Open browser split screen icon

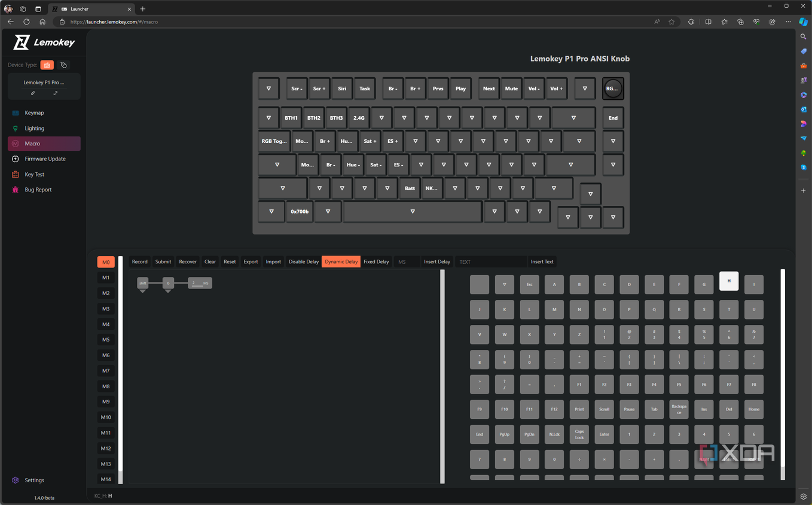(708, 22)
